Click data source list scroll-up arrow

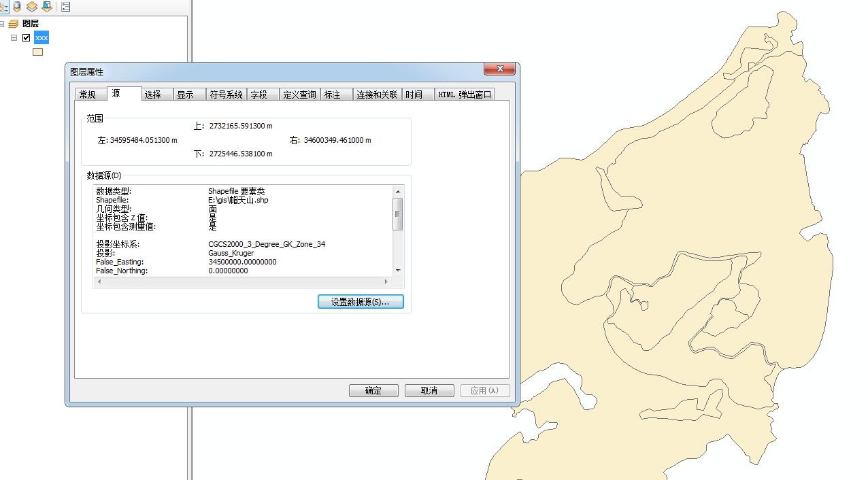(399, 191)
